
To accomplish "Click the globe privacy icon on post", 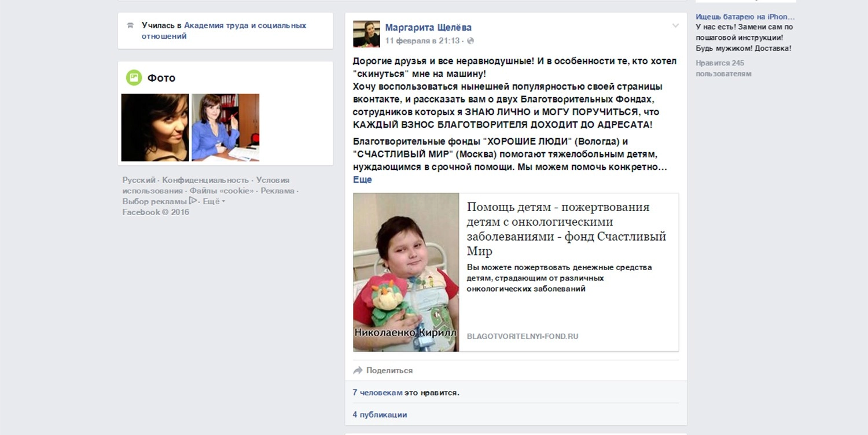I will pos(470,41).
